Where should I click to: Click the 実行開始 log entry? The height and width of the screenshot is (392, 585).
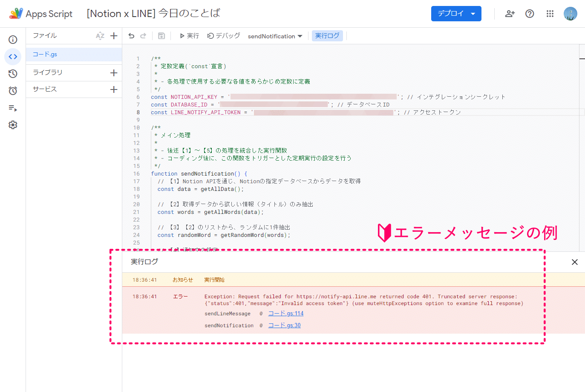[214, 280]
